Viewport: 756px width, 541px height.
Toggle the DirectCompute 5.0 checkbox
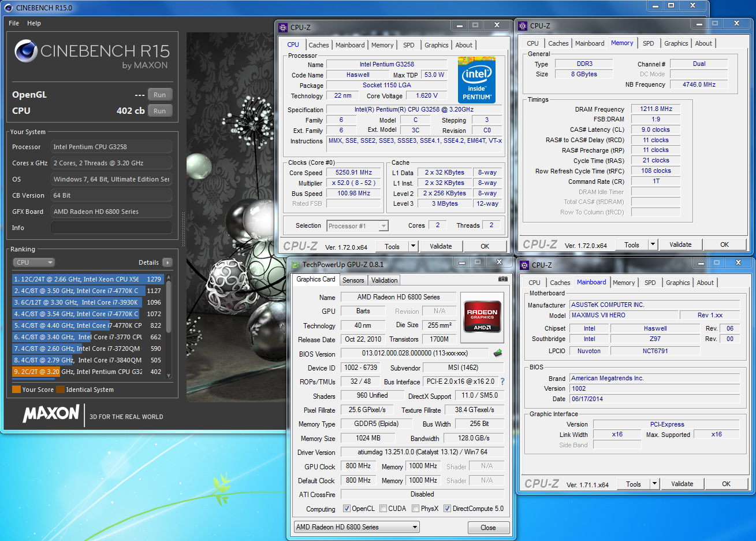coord(447,509)
